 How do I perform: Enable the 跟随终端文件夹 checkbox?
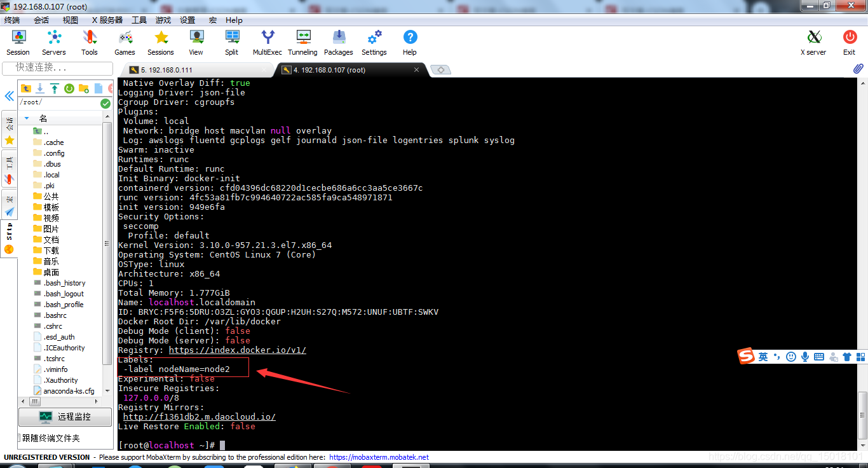(x=19, y=438)
